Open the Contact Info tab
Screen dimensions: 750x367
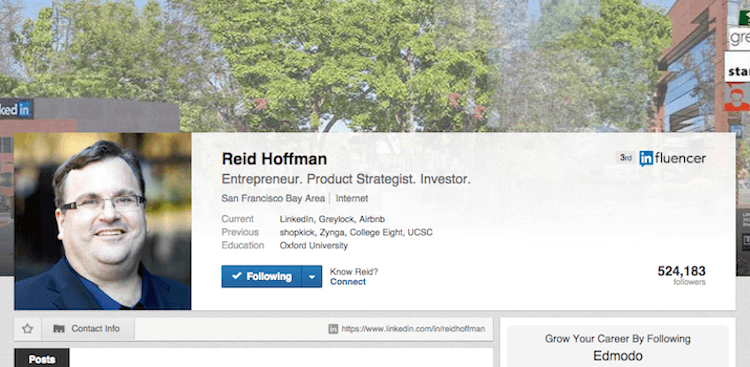pos(88,329)
